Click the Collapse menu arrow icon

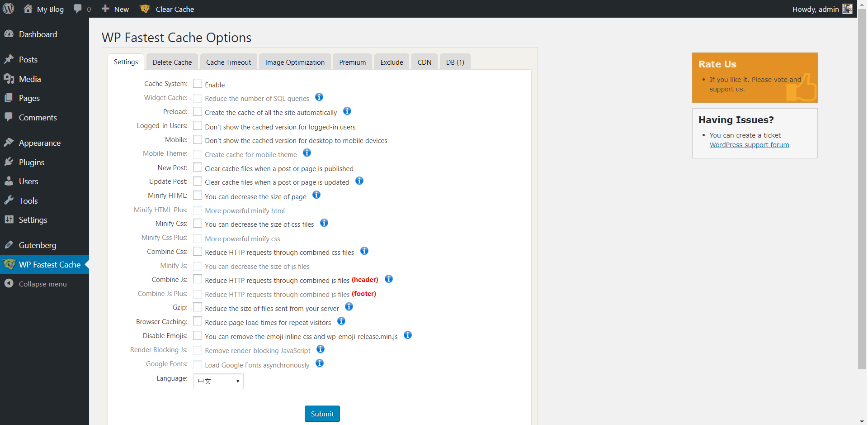pyautogui.click(x=9, y=283)
